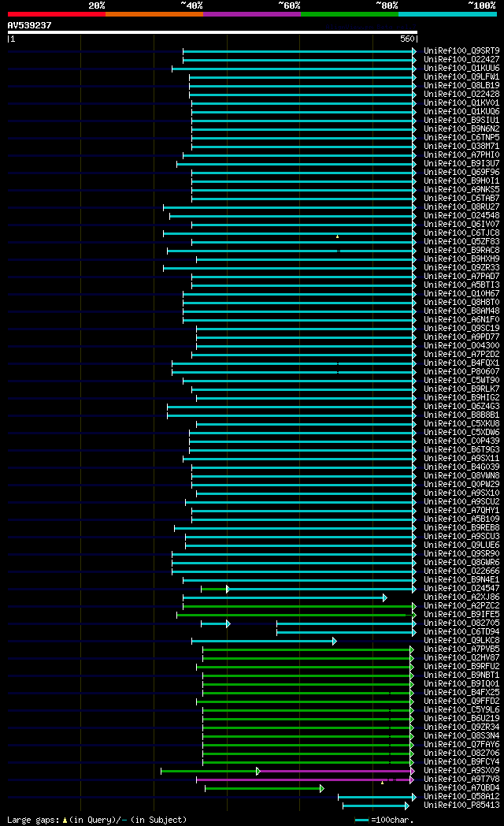The image size is (504, 826).
Task: Open the UniRef100_C5WT90 hit
Action: point(461,381)
